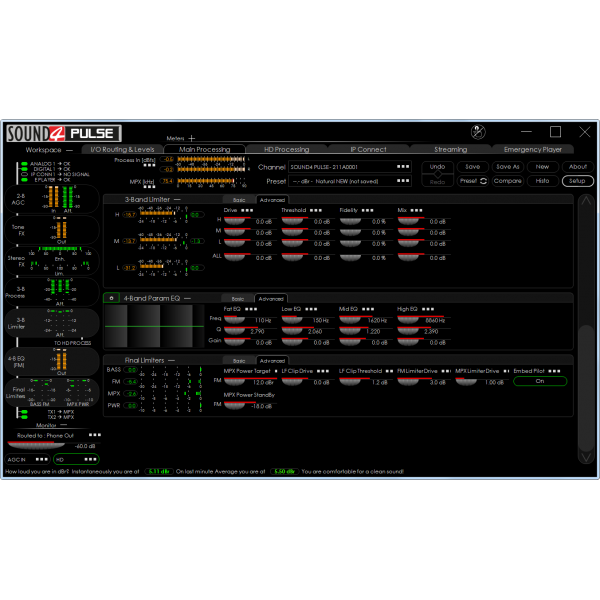
Task: Click the Undo button
Action: pos(437,167)
